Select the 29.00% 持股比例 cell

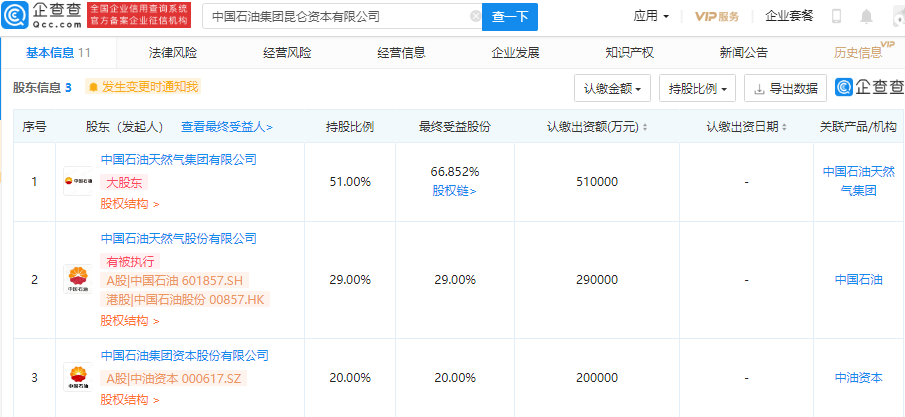pos(350,280)
